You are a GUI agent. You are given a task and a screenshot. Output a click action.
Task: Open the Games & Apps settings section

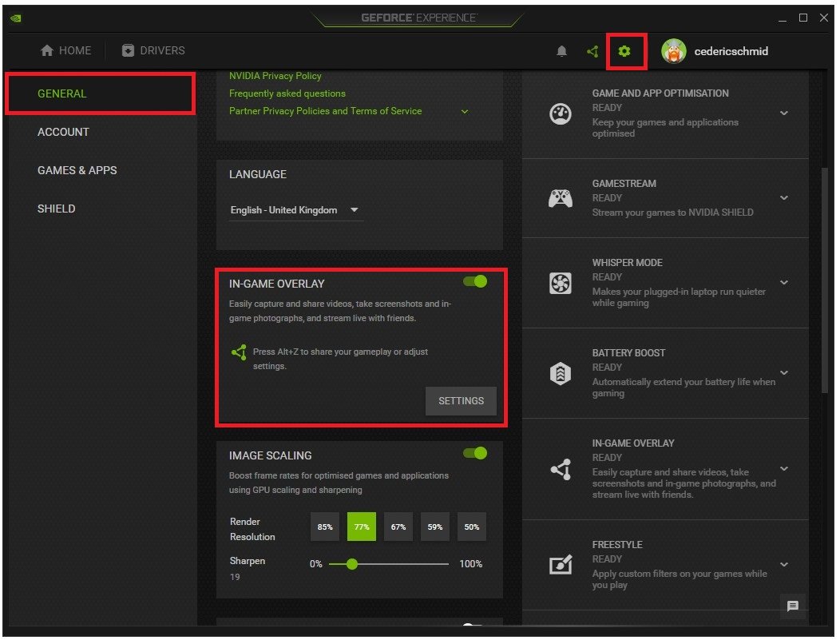(x=77, y=170)
